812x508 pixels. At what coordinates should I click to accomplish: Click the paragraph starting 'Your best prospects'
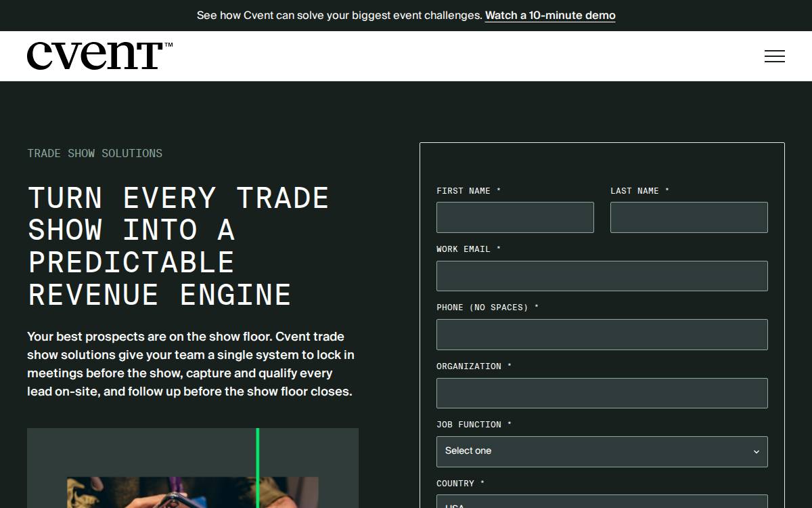pos(191,364)
